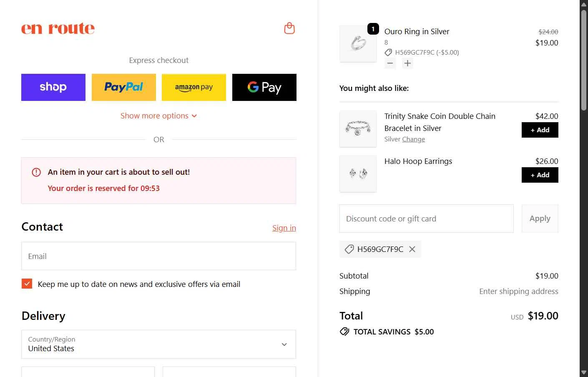
Task: Click the alert icon in sell-out warning
Action: (x=36, y=172)
